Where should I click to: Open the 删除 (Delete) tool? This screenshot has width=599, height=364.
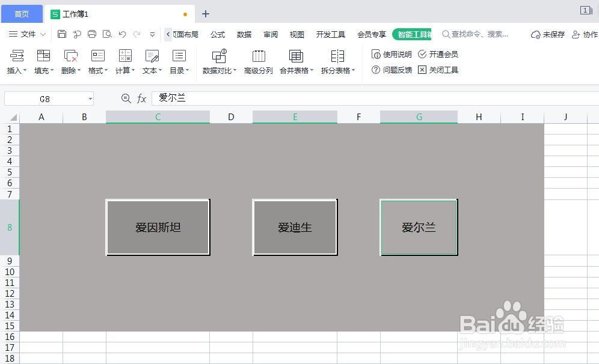(71, 62)
